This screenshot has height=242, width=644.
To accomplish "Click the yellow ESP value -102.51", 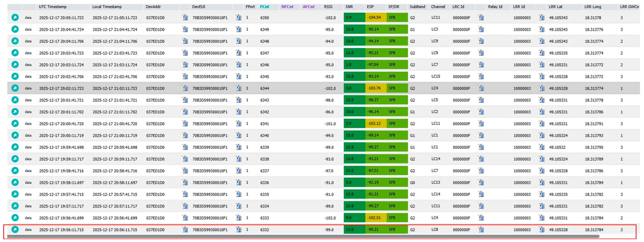I will coord(374,218).
